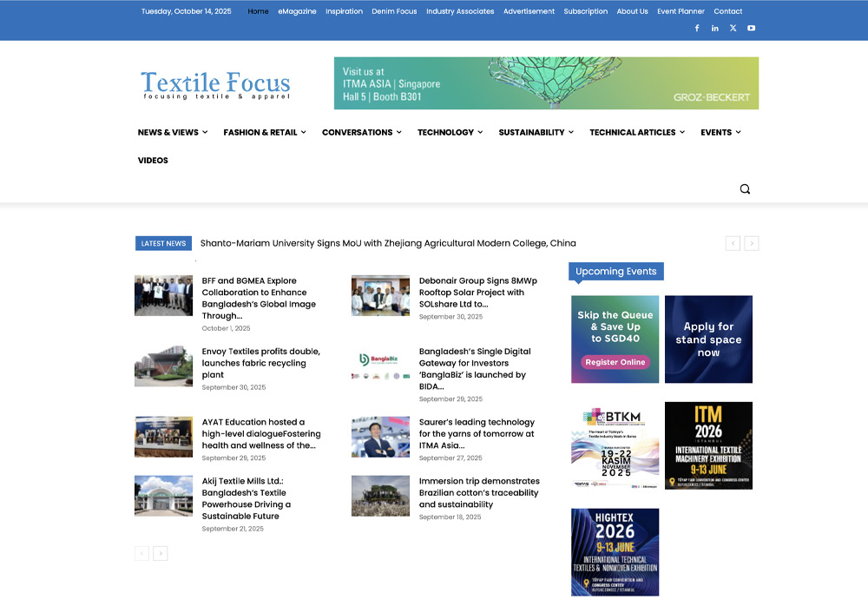Show next latest news headline arrow
Image resolution: width=868 pixels, height=606 pixels.
pos(752,244)
